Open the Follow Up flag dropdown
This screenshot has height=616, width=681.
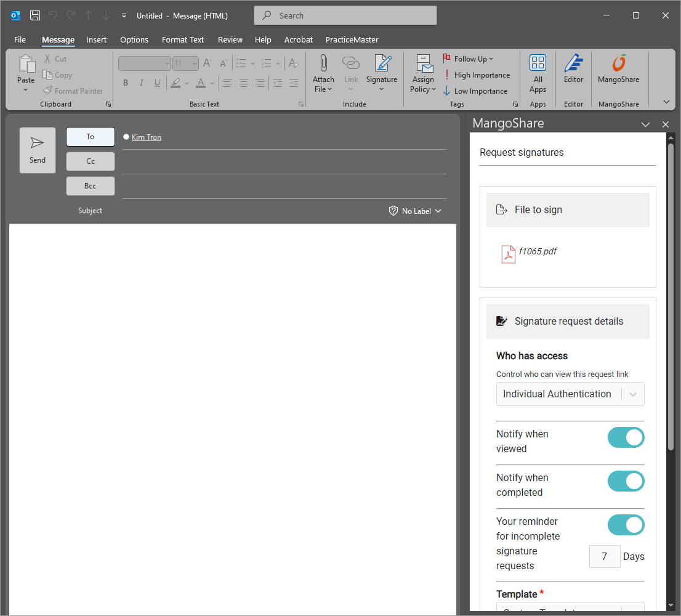[x=470, y=59]
